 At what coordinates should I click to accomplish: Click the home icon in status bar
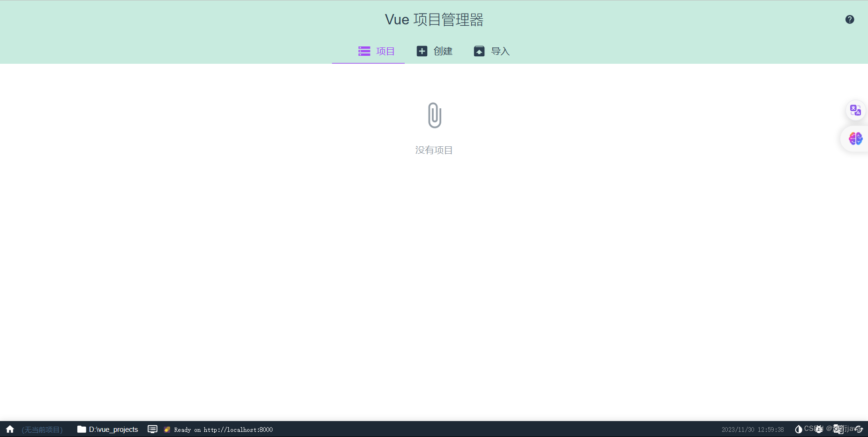click(10, 429)
